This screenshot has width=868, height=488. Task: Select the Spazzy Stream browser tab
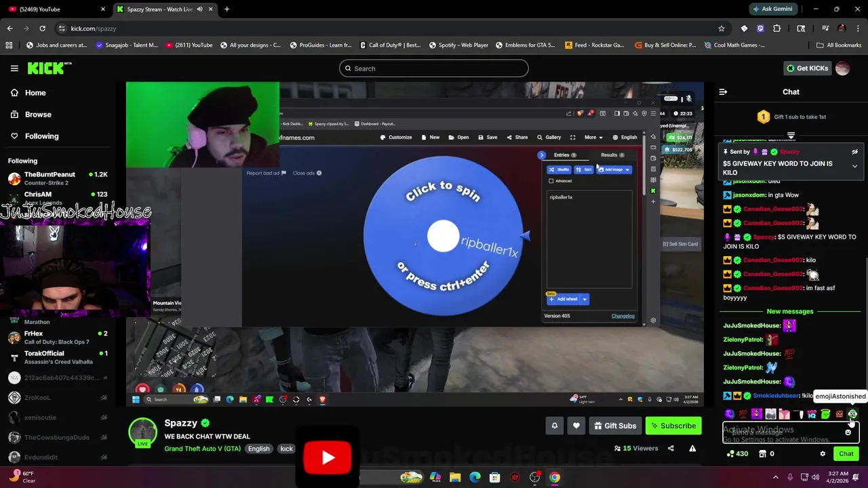[x=164, y=9]
